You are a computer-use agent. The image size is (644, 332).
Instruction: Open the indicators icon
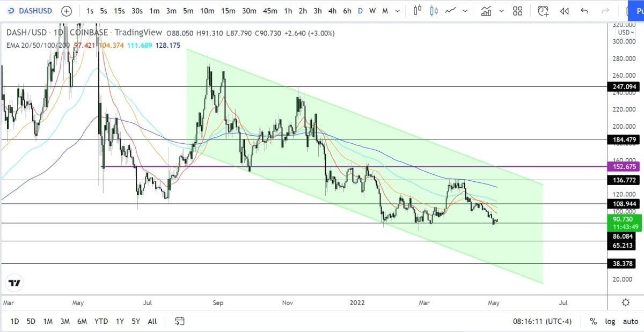(486, 11)
